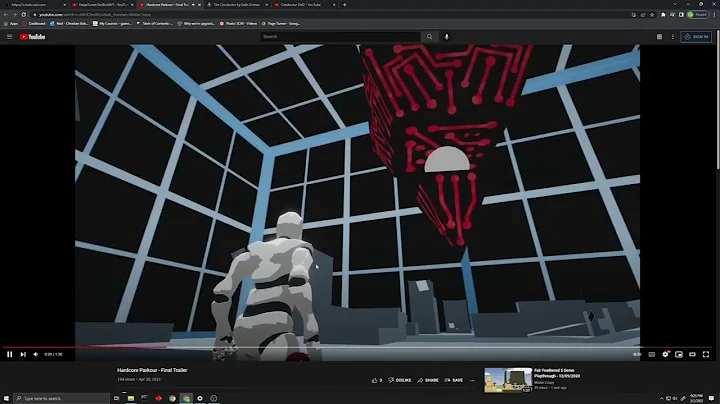Open File Explorer from taskbar

[x=131, y=398]
